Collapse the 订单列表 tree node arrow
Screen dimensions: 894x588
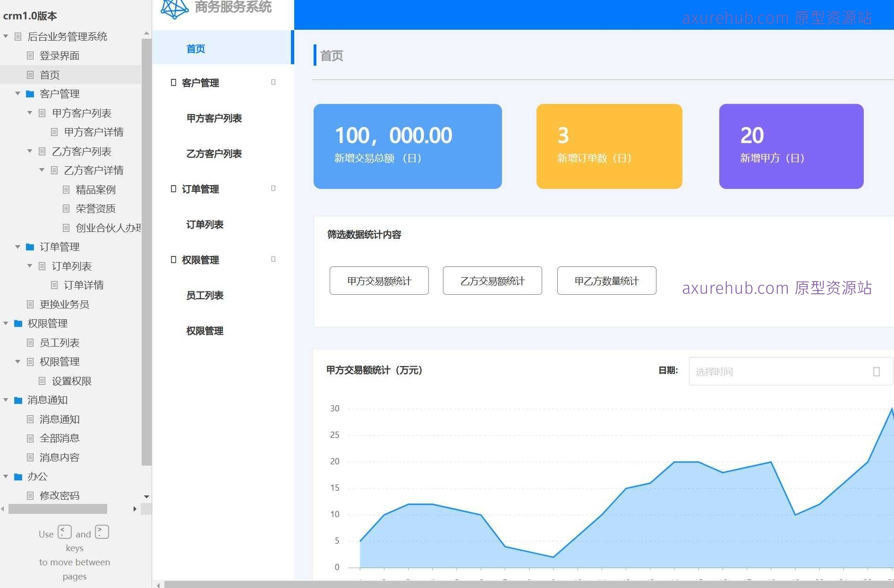(30, 266)
